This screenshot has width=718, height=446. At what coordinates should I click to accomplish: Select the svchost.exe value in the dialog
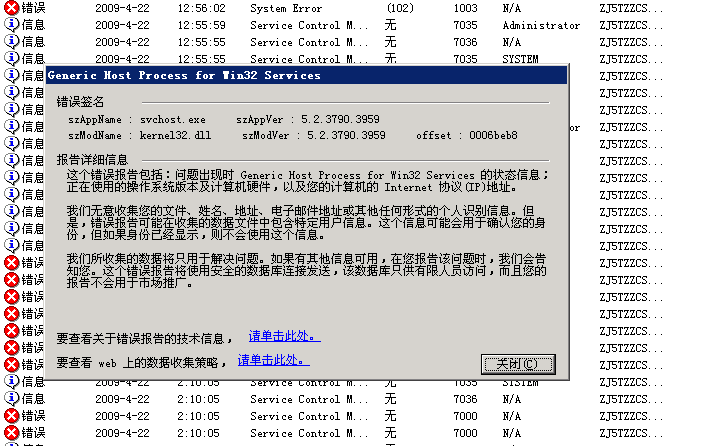coord(173,120)
